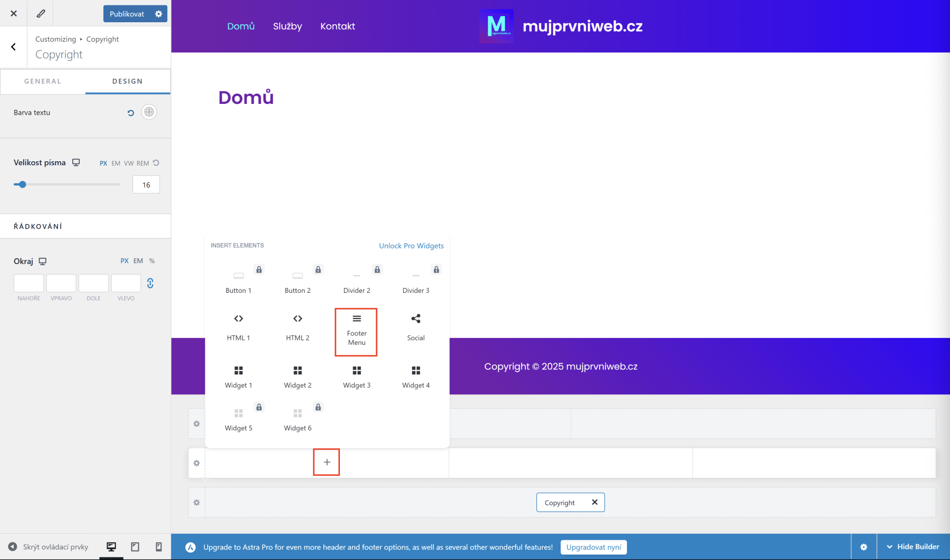Toggle linked margin values icon
The width and height of the screenshot is (950, 560).
click(x=150, y=283)
